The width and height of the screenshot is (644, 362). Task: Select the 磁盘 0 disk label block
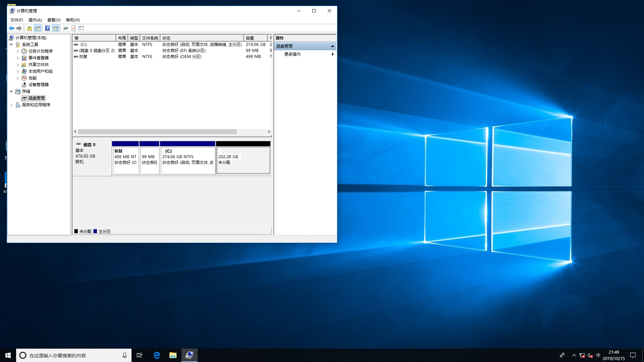click(x=92, y=157)
